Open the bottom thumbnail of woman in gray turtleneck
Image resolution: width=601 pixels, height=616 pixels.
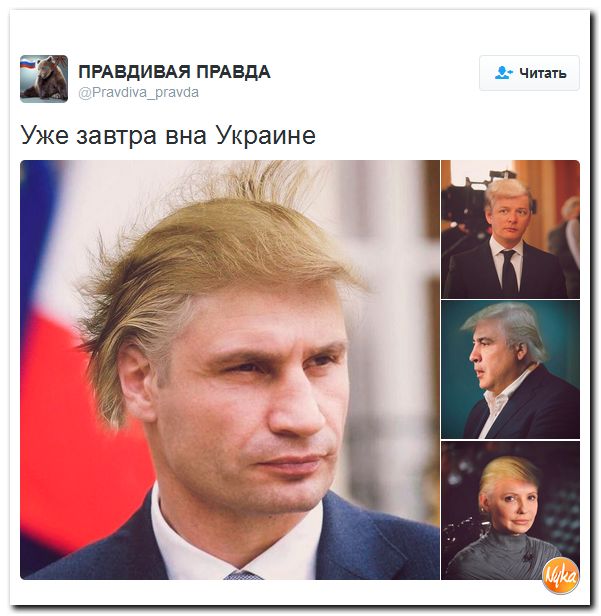(x=511, y=510)
